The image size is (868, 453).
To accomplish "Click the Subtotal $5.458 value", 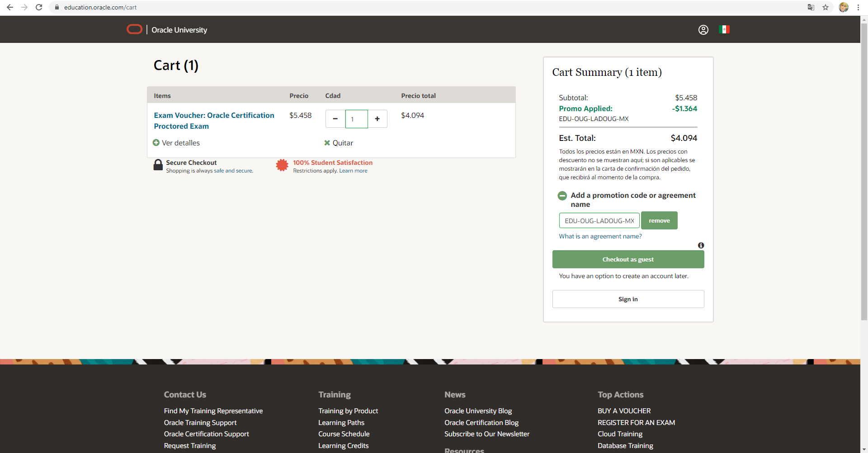I will (686, 98).
